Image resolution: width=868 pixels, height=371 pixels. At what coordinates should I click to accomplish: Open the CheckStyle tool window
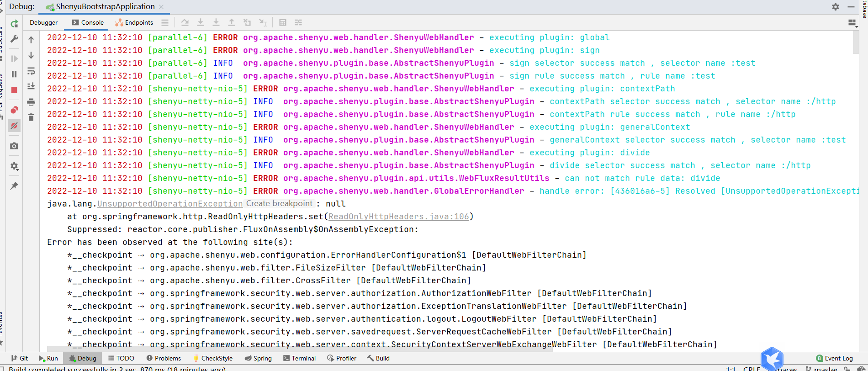click(213, 358)
